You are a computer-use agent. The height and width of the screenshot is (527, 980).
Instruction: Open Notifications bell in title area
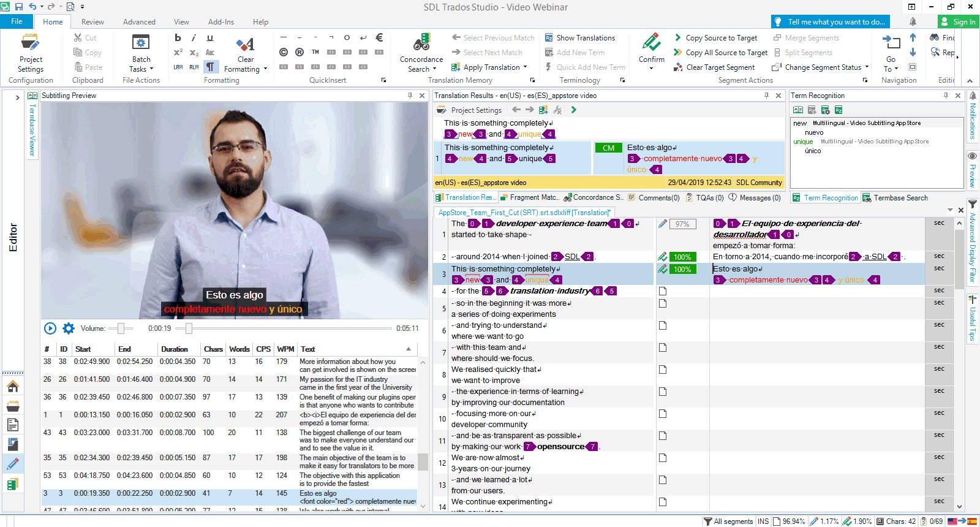913,21
